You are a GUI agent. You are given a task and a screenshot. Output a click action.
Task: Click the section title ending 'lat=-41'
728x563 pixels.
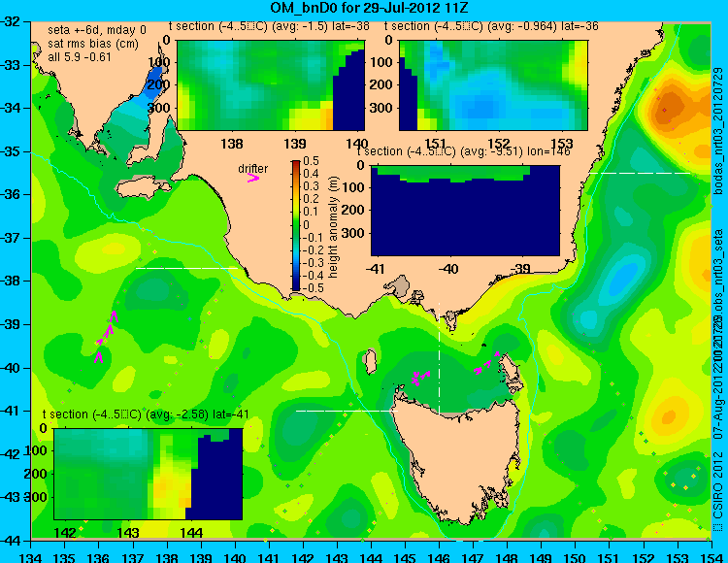tap(146, 414)
